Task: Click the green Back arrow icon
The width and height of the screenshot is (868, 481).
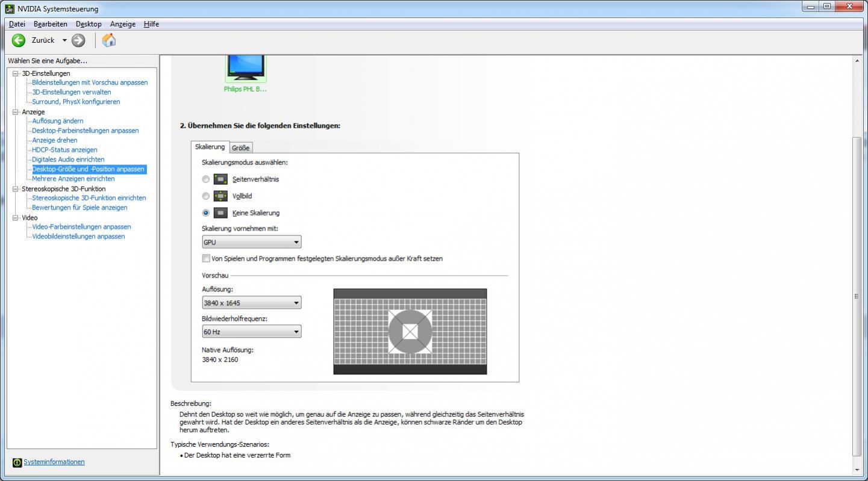Action: click(x=19, y=40)
